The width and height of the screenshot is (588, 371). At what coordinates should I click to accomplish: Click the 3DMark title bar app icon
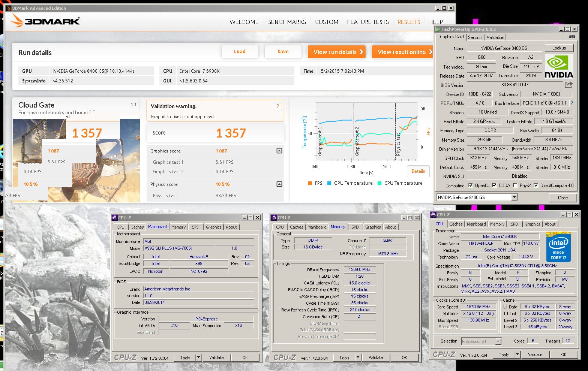point(9,8)
